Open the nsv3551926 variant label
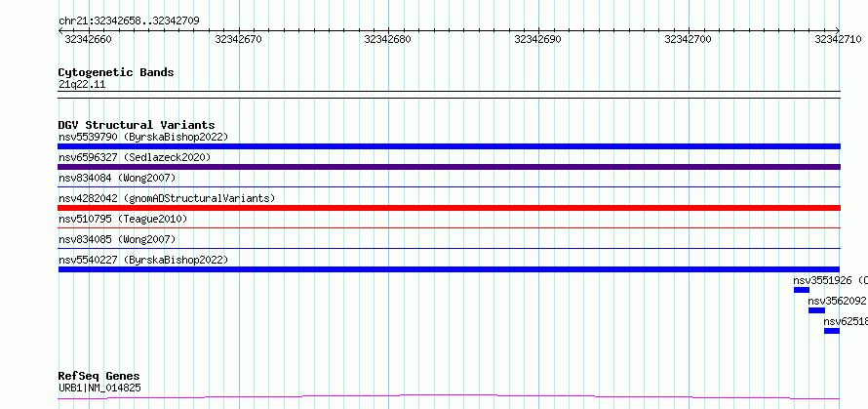 830,280
